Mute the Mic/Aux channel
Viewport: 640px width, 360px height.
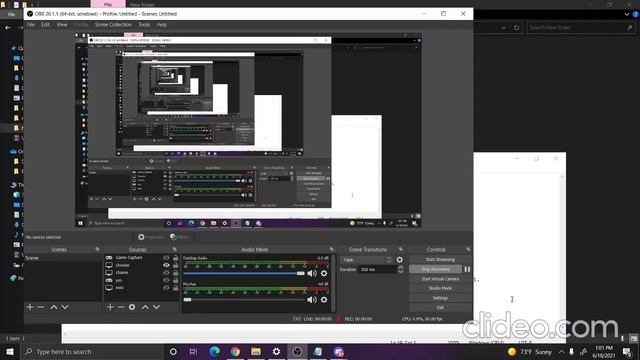311,300
